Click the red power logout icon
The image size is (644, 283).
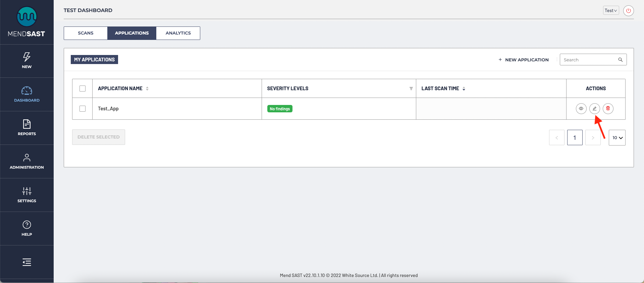(x=628, y=11)
